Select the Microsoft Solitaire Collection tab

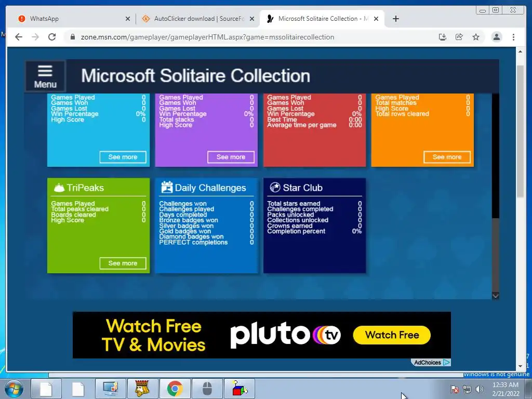click(322, 19)
